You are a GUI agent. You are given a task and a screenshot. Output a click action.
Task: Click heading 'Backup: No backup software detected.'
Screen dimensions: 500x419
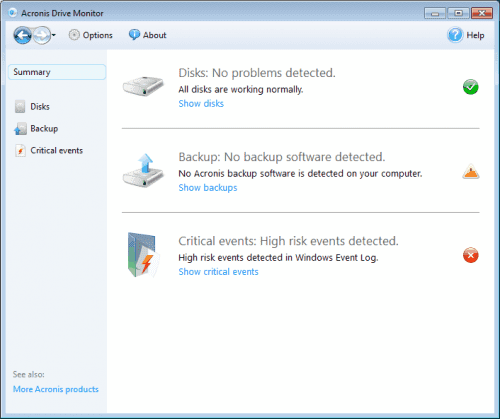(x=282, y=157)
